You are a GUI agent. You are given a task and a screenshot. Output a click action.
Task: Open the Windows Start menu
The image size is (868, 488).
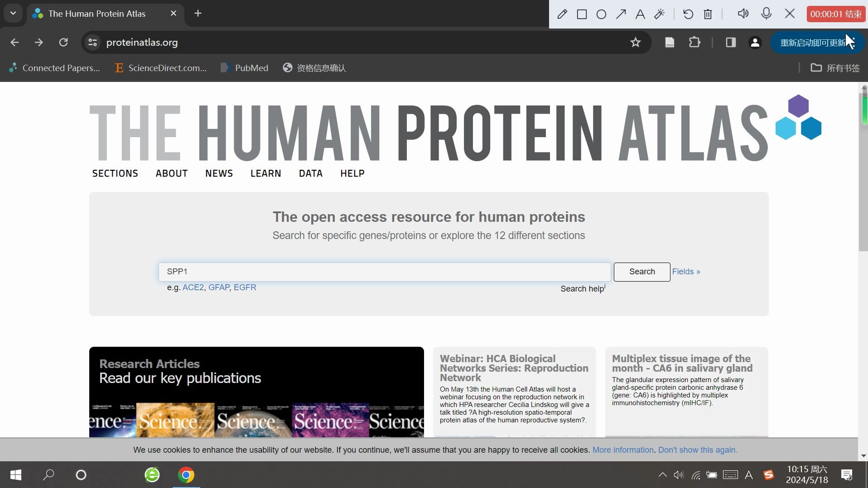pyautogui.click(x=16, y=475)
